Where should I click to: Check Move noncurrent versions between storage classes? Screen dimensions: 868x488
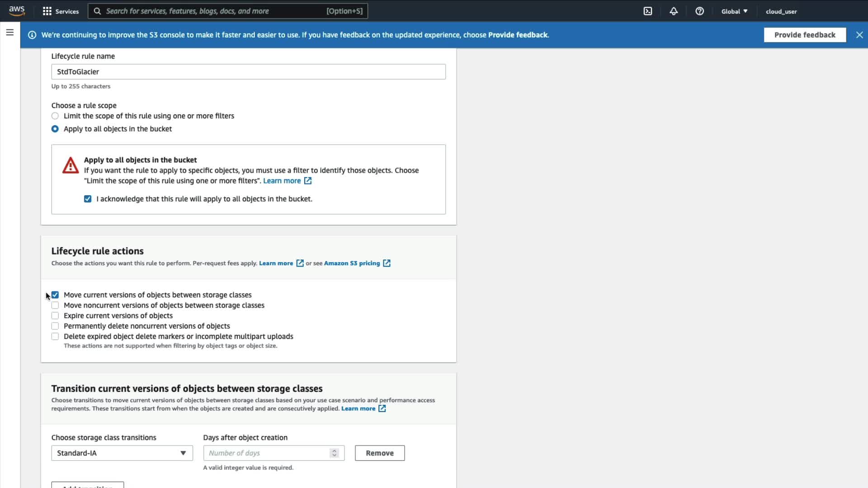(x=55, y=305)
